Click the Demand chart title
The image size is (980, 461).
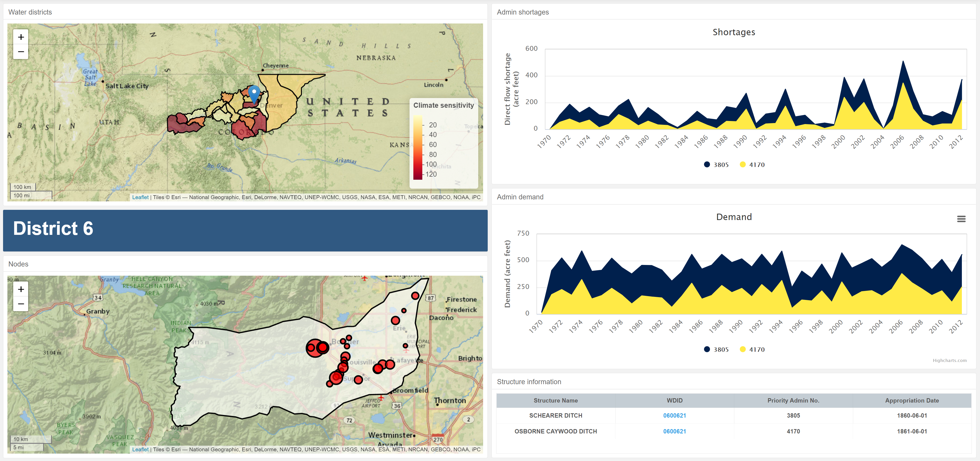[734, 217]
